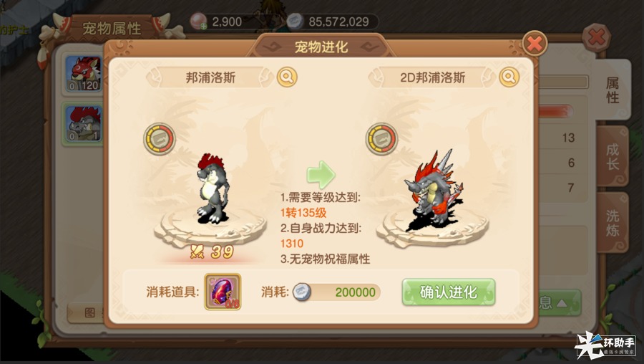This screenshot has width=644, height=364.
Task: Select level 120 pet portrait
Action: click(84, 74)
